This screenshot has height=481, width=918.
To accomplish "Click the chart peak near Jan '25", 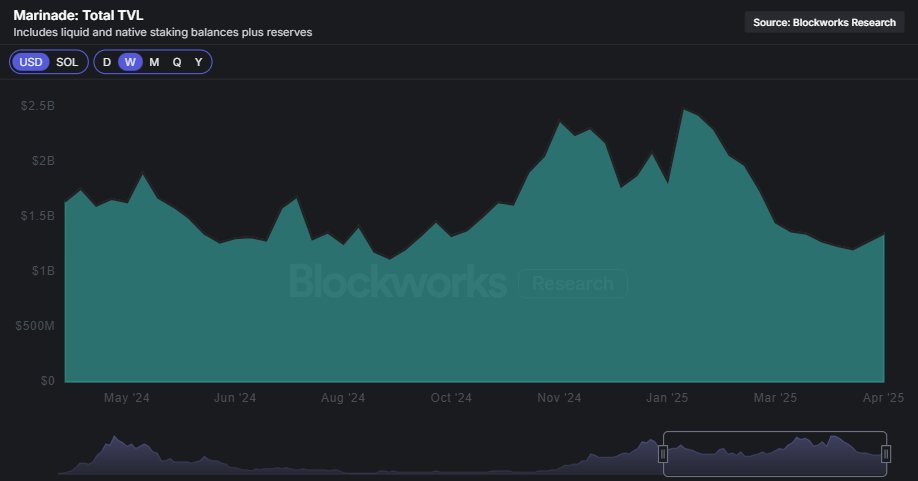I will [685, 110].
